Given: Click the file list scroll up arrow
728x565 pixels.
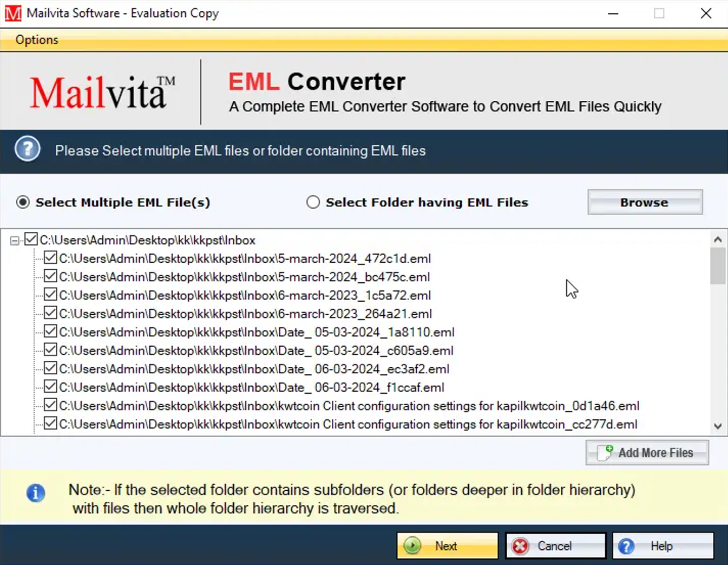Looking at the screenshot, I should point(718,239).
